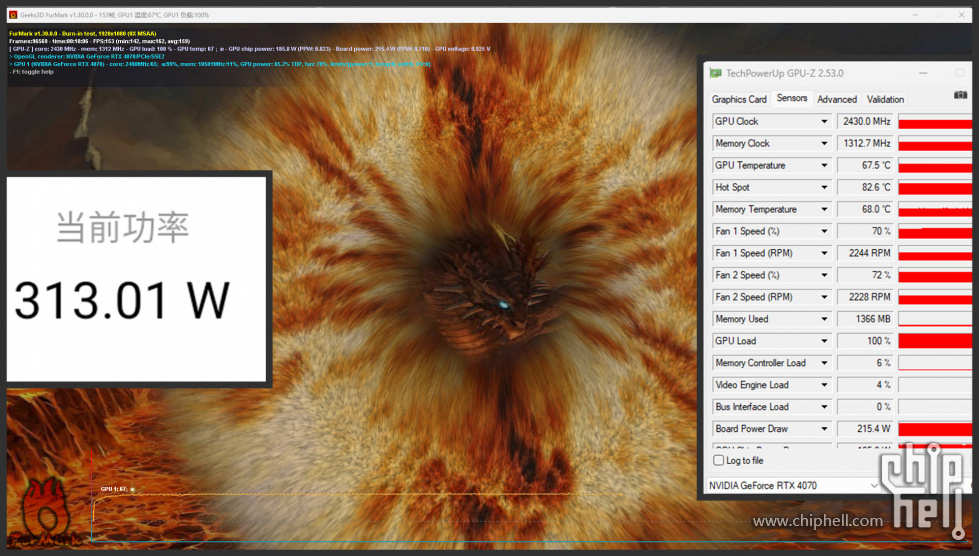
Task: Click the GPU Load red graph bar
Action: tap(935, 341)
